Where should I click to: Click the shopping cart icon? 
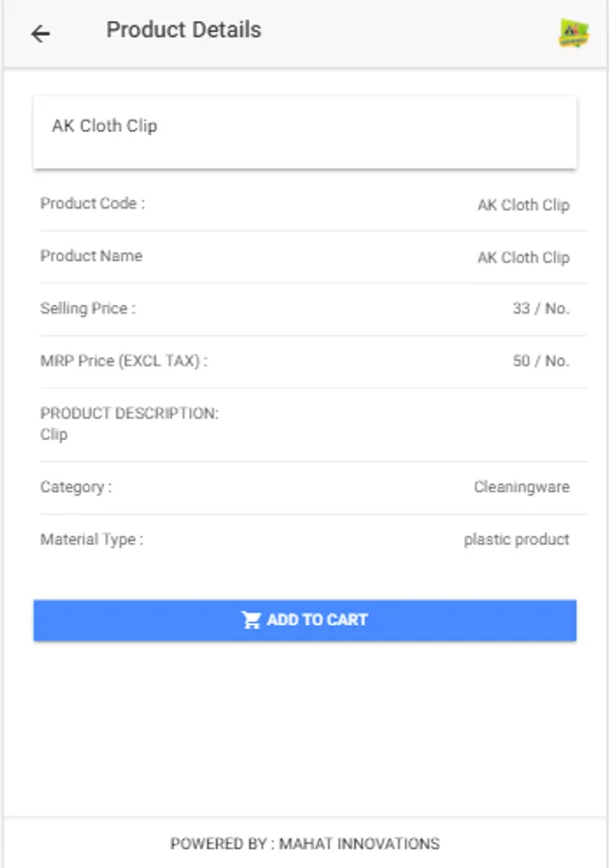(251, 620)
